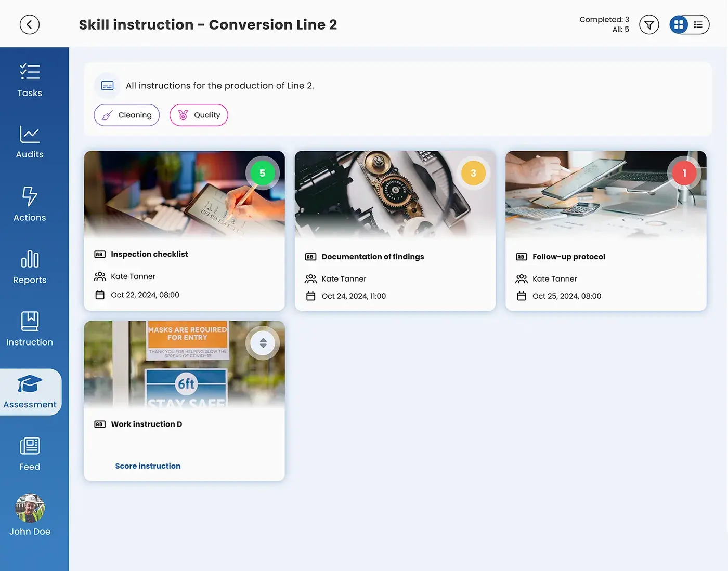This screenshot has width=728, height=571.
Task: Click the Score instruction link
Action: (x=148, y=466)
